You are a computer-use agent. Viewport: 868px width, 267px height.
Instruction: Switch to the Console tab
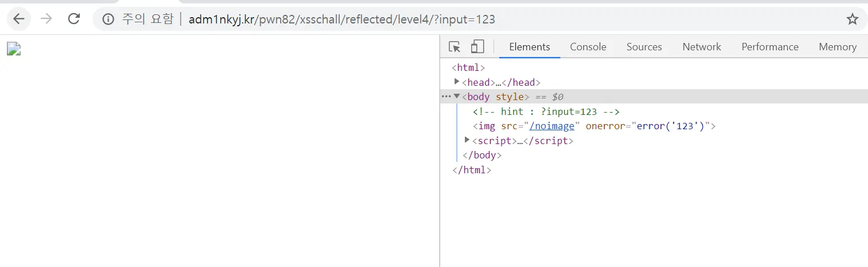point(588,47)
